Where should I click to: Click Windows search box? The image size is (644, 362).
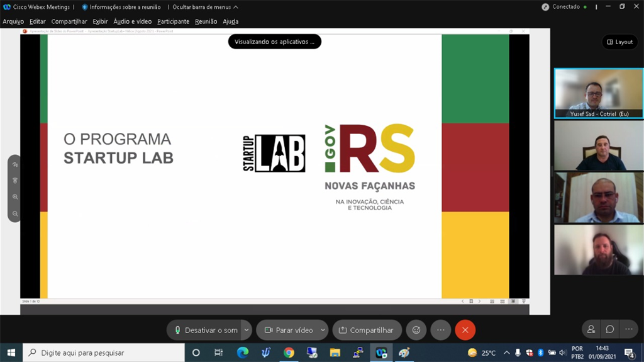click(104, 353)
